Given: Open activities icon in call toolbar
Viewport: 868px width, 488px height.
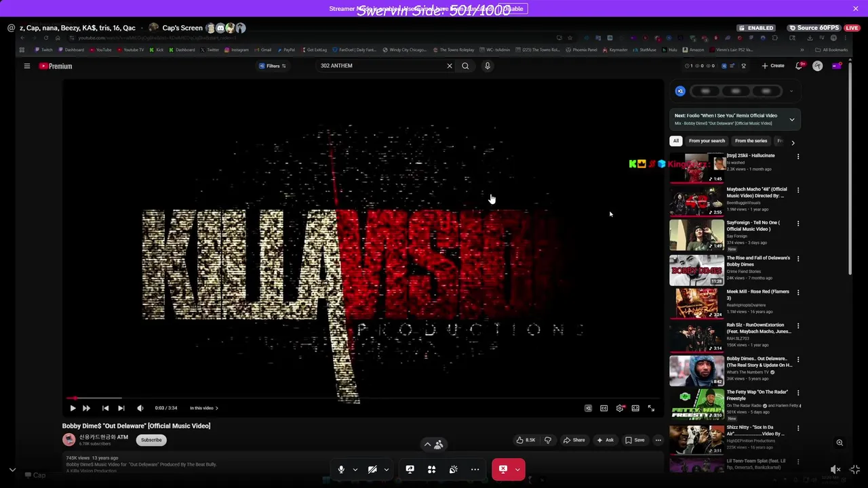Looking at the screenshot, I should pos(431,469).
